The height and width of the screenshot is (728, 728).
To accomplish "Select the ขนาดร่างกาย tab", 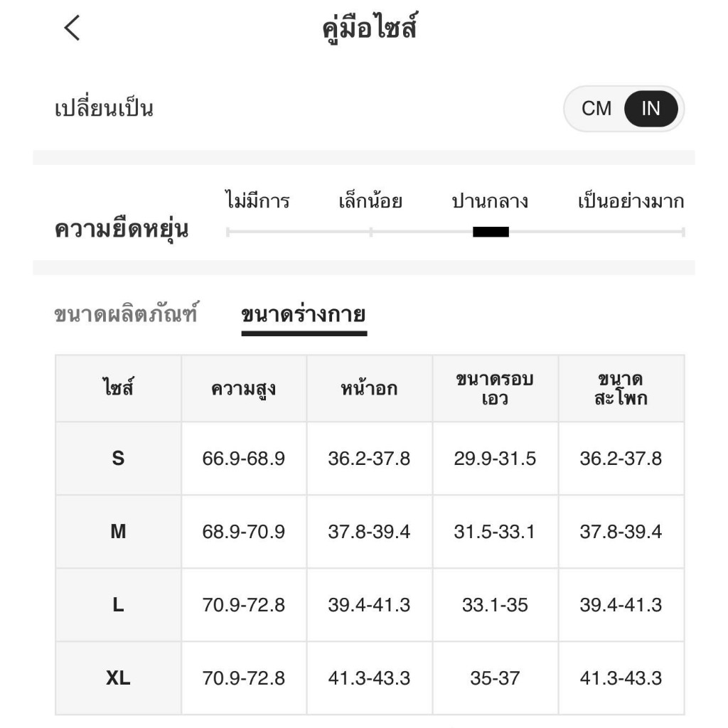I will pos(304,313).
